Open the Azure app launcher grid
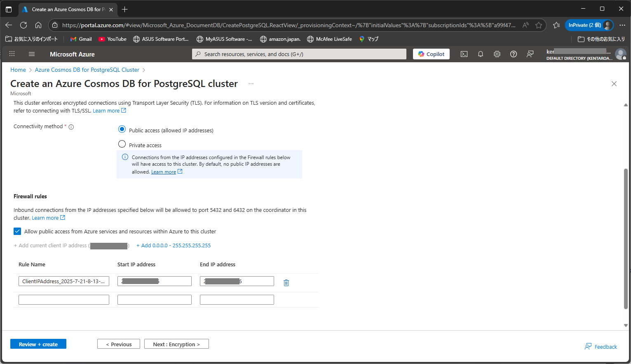The image size is (631, 364). pos(12,54)
